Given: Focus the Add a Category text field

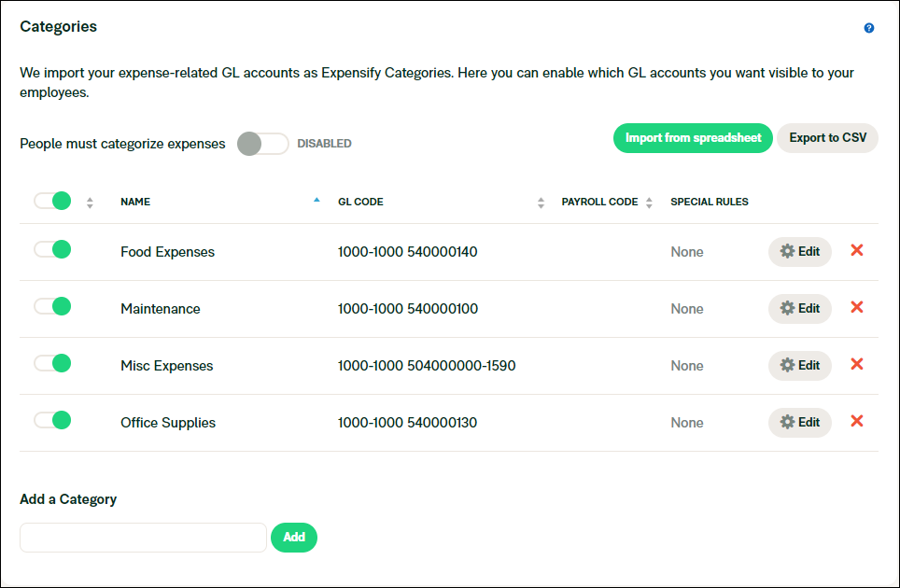Looking at the screenshot, I should pyautogui.click(x=143, y=538).
